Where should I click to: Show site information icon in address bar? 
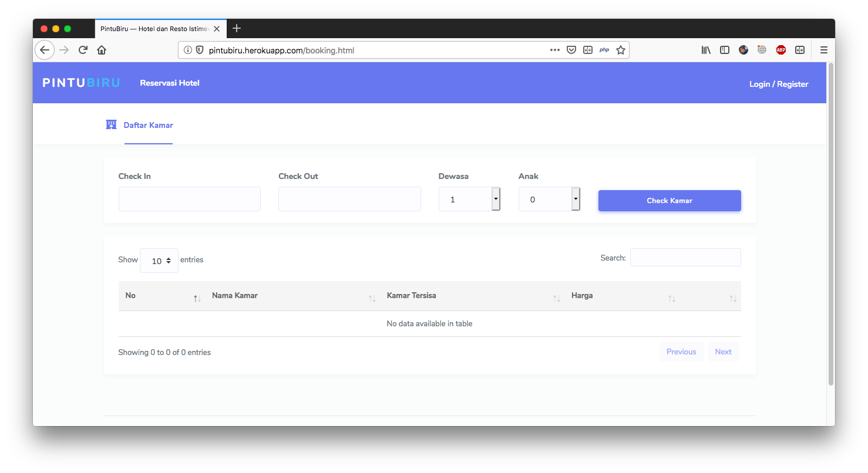click(x=188, y=50)
